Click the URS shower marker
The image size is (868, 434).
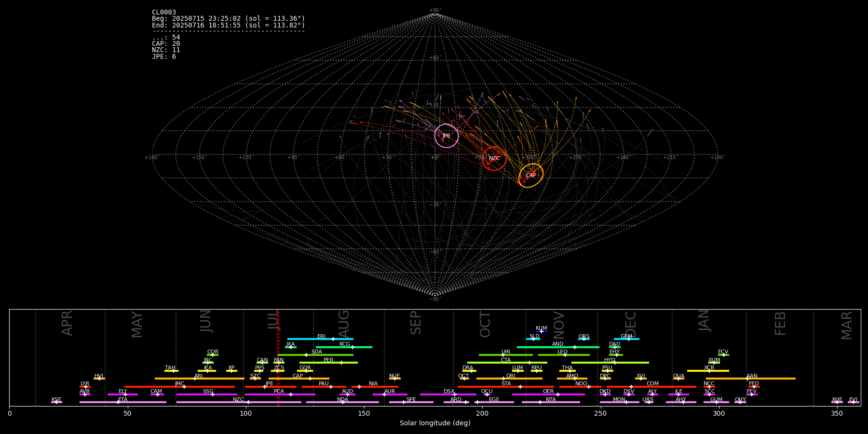click(x=648, y=402)
